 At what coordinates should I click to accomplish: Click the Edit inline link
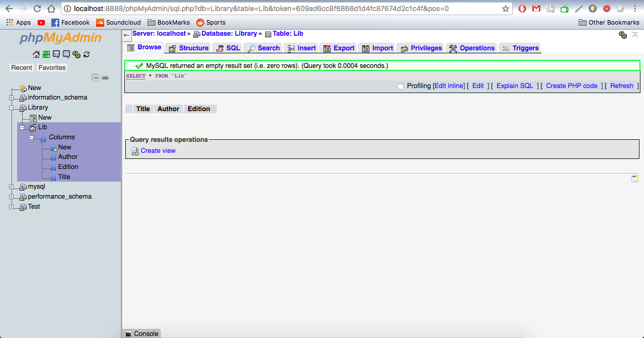point(449,86)
